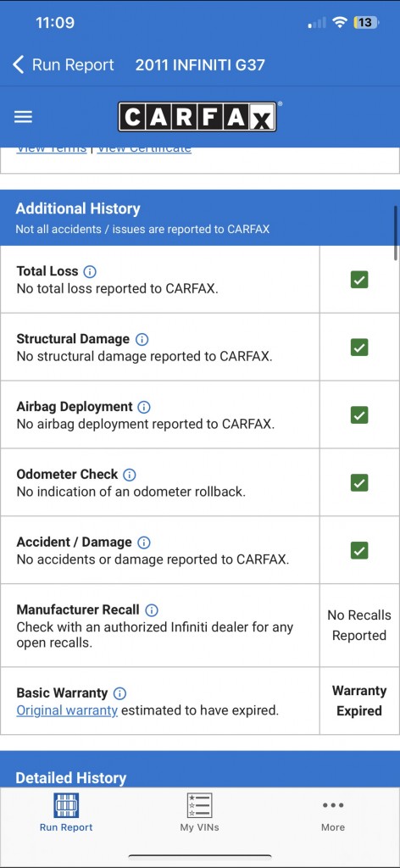Tap info icon beside Manufacturer Recall

tap(152, 610)
